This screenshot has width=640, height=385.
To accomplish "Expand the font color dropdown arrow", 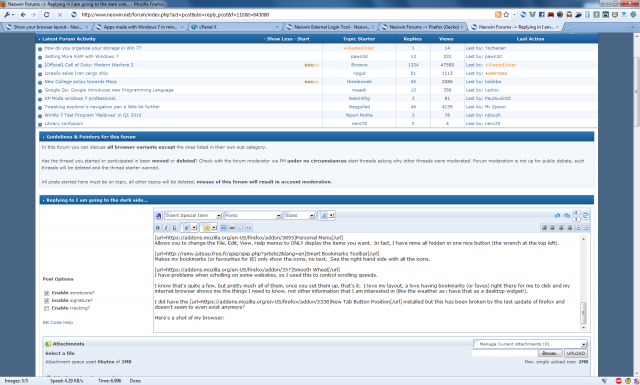I will pos(331,216).
